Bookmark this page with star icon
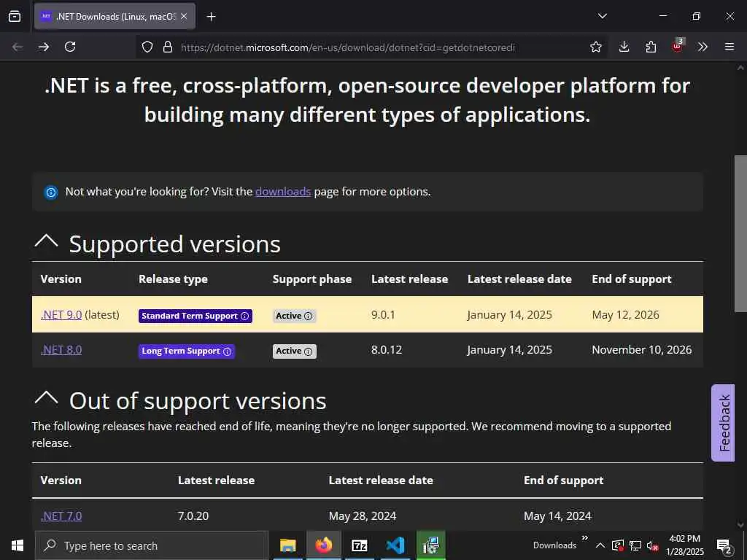The height and width of the screenshot is (560, 747). 595,47
